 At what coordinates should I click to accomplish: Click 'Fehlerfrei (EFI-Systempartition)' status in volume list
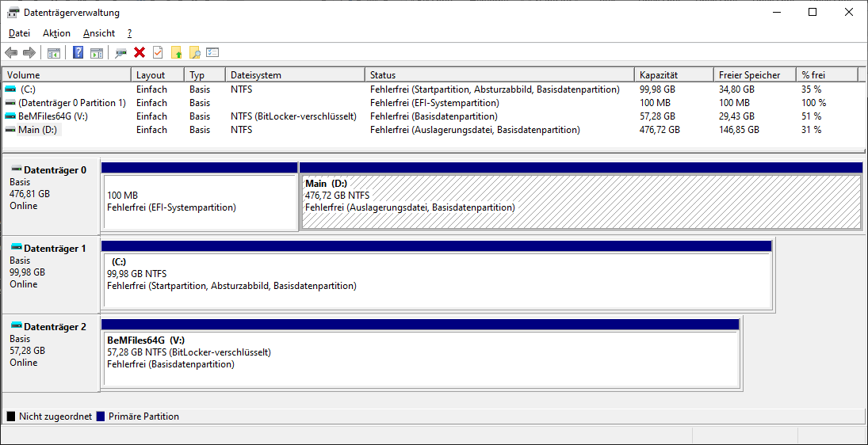coord(434,103)
